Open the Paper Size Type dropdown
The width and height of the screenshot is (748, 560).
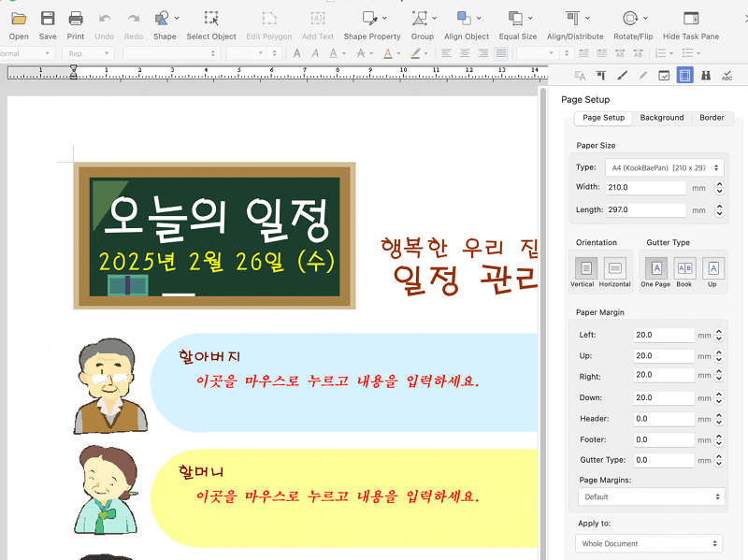[x=665, y=166]
